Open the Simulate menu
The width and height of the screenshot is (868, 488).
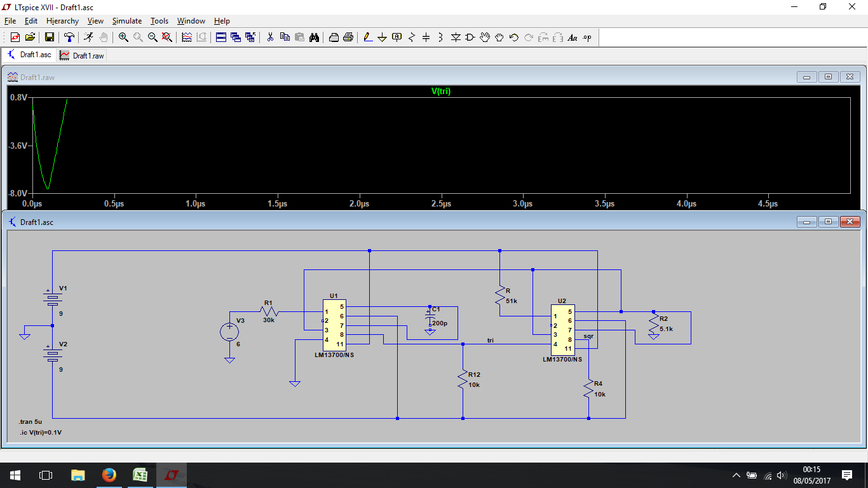pyautogui.click(x=127, y=21)
